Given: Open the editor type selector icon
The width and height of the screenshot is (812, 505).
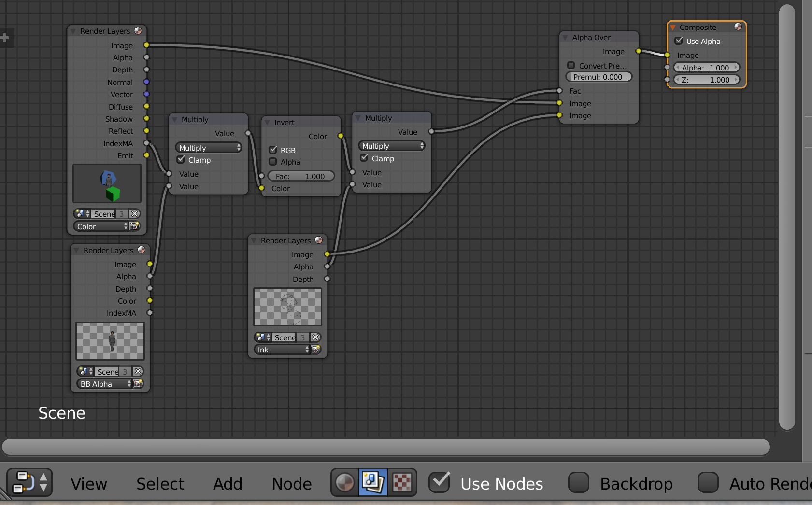Looking at the screenshot, I should (x=29, y=482).
